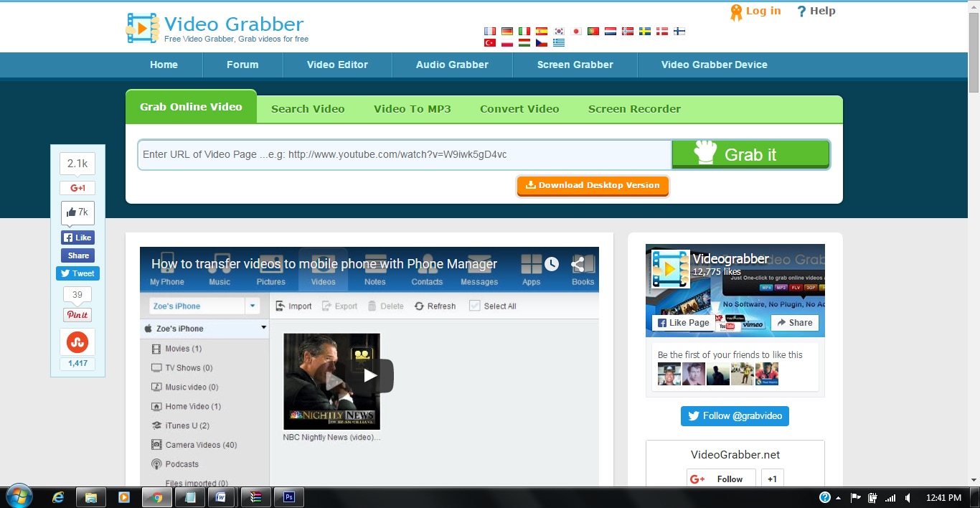Switch to the Search Video tab

click(308, 109)
